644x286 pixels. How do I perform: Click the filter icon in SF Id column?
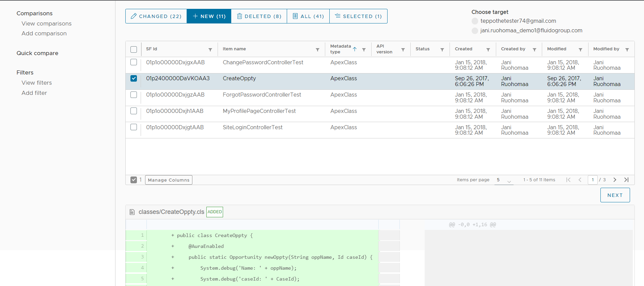point(210,50)
